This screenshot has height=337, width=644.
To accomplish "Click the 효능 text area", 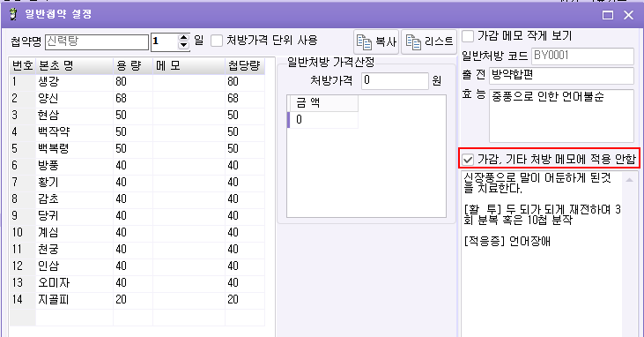I will [x=561, y=116].
